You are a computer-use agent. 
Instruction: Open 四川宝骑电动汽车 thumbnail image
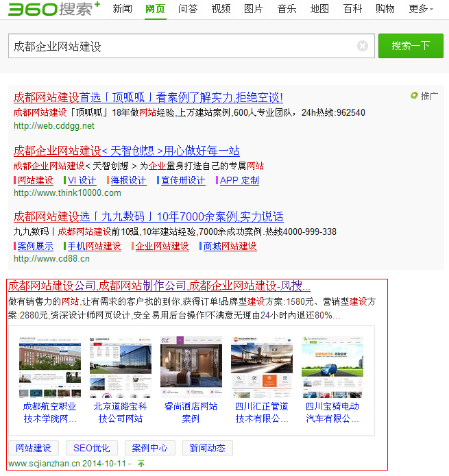[x=332, y=366]
